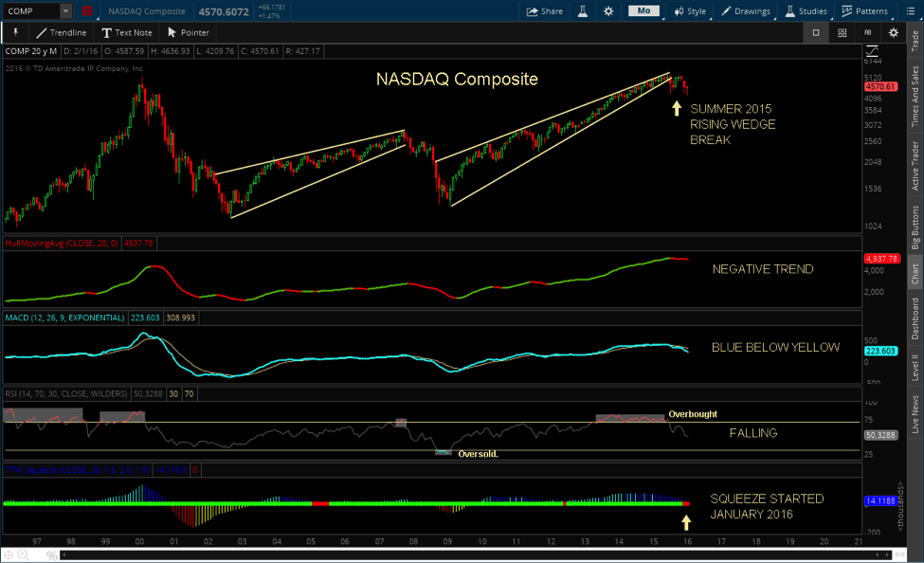Click the last price "4570.6072"
924x563 pixels.
coord(224,11)
